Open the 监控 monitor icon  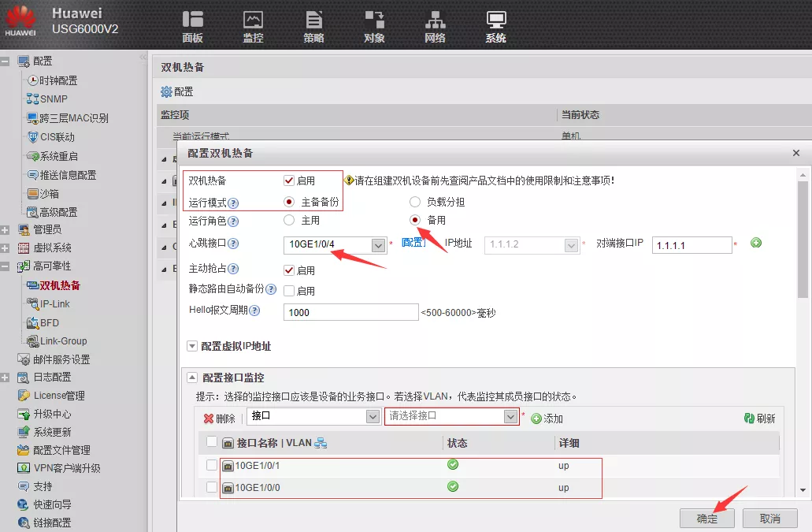253,20
